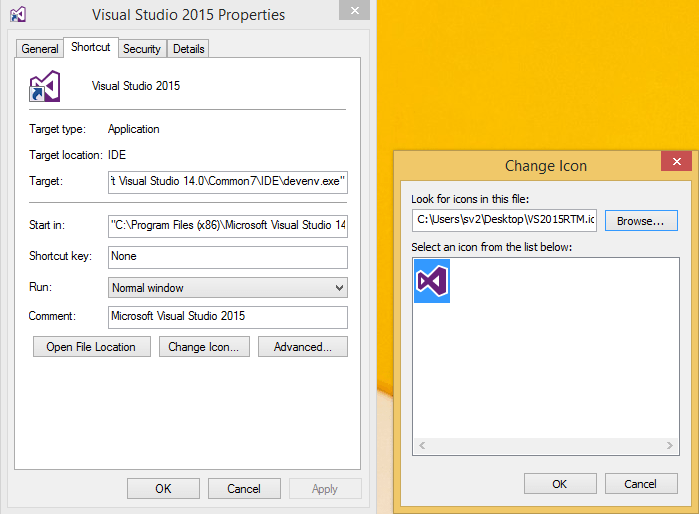This screenshot has width=699, height=514.
Task: Switch to the General tab
Action: click(40, 49)
